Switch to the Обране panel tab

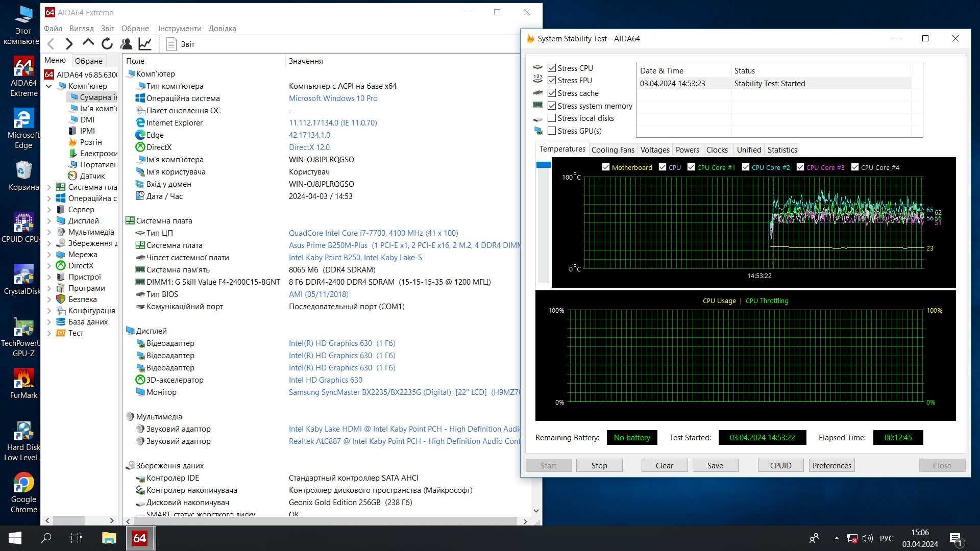(x=89, y=61)
